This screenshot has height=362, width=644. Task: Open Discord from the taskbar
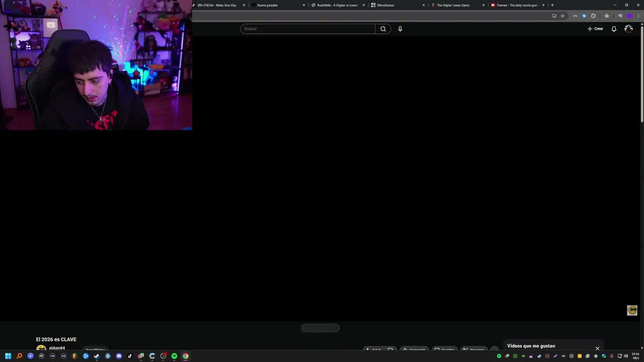(x=119, y=356)
